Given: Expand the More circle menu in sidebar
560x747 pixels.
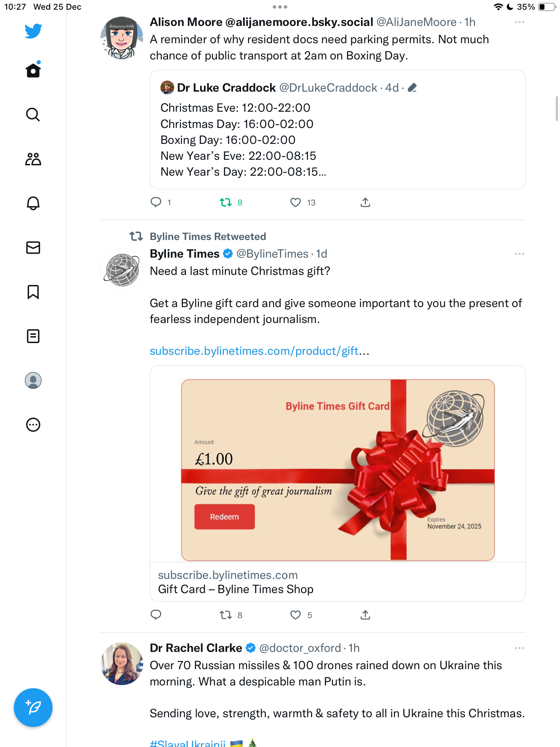Looking at the screenshot, I should pyautogui.click(x=33, y=425).
